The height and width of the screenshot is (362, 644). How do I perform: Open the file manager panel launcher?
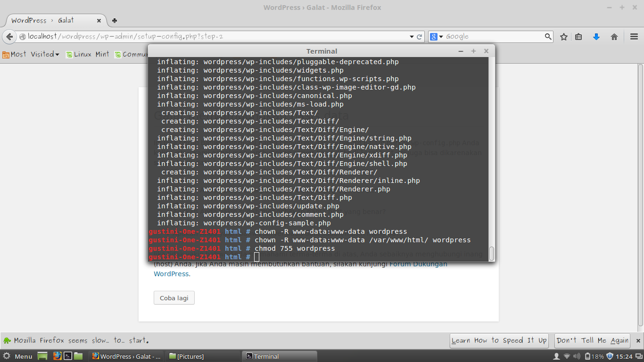pyautogui.click(x=78, y=356)
